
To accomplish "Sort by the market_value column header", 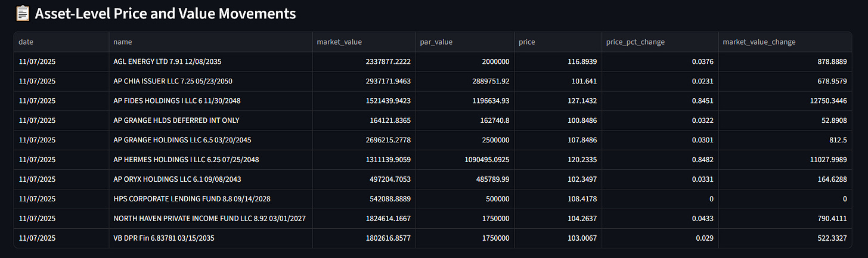I will tap(364, 42).
